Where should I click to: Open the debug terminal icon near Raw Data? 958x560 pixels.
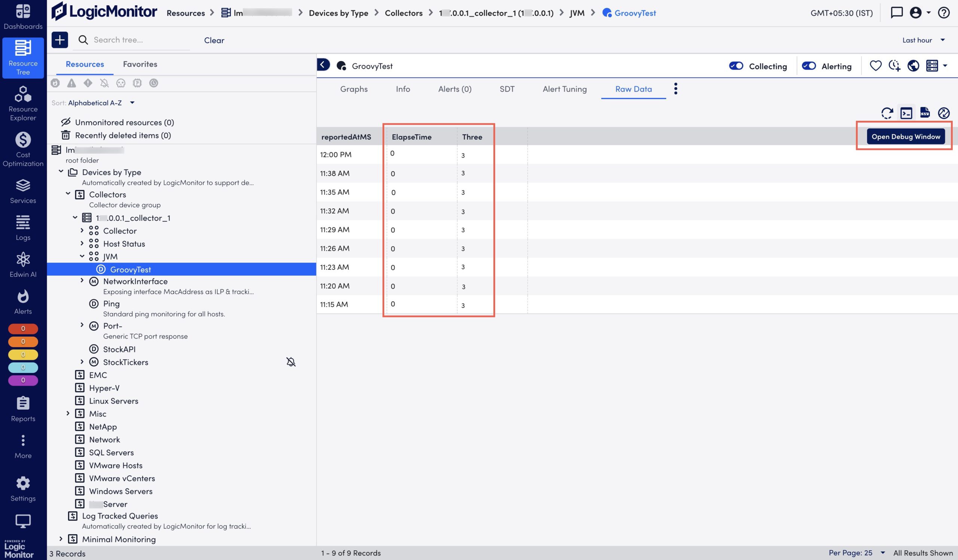906,113
